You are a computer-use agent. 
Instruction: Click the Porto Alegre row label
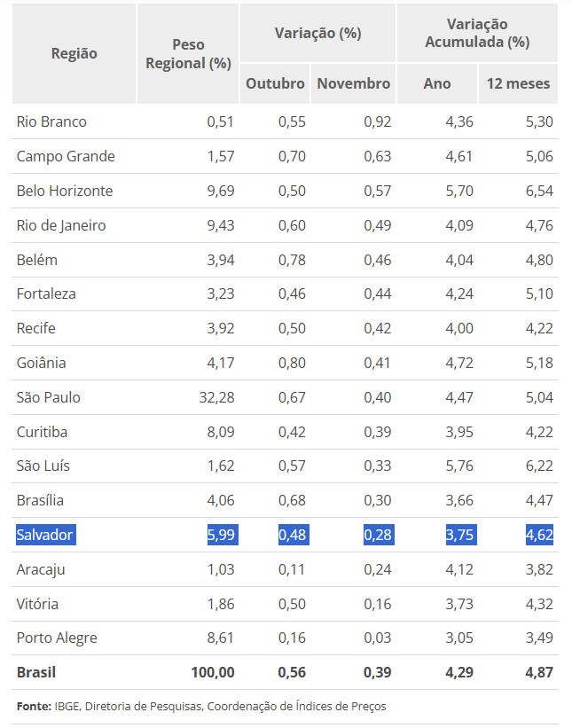(57, 638)
